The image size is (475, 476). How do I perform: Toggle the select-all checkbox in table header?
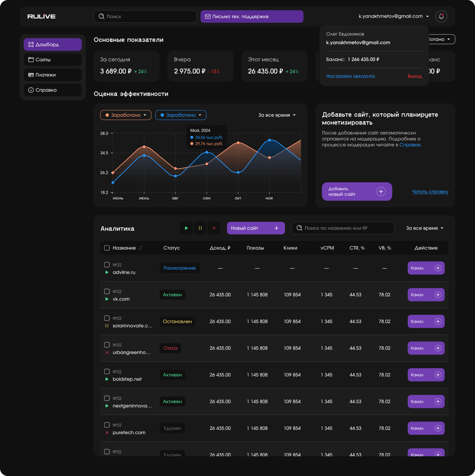(107, 248)
